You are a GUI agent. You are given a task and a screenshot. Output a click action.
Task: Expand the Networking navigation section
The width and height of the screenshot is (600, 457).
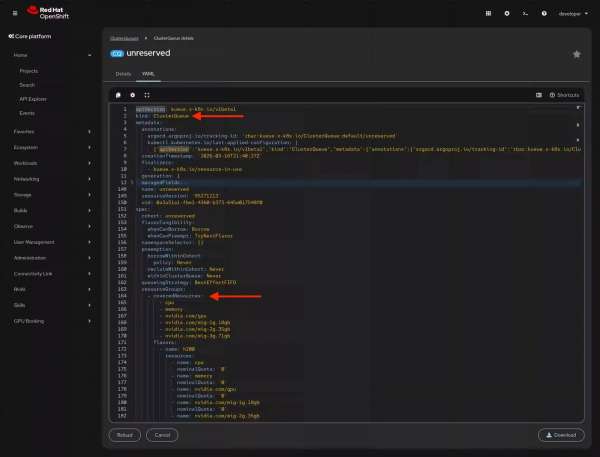[52, 179]
